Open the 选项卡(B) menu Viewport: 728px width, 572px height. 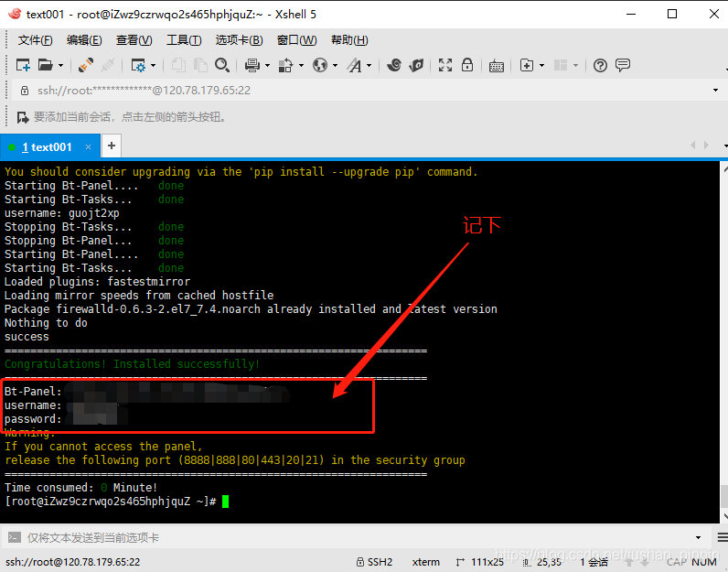[239, 40]
